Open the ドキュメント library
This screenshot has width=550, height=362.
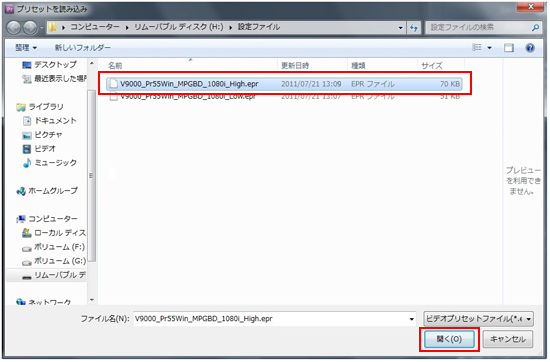(49, 121)
